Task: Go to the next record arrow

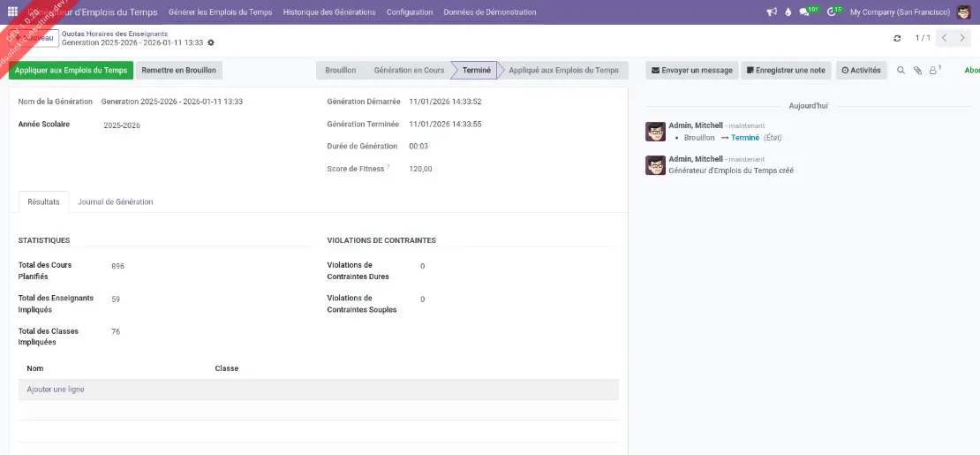Action: pos(962,38)
